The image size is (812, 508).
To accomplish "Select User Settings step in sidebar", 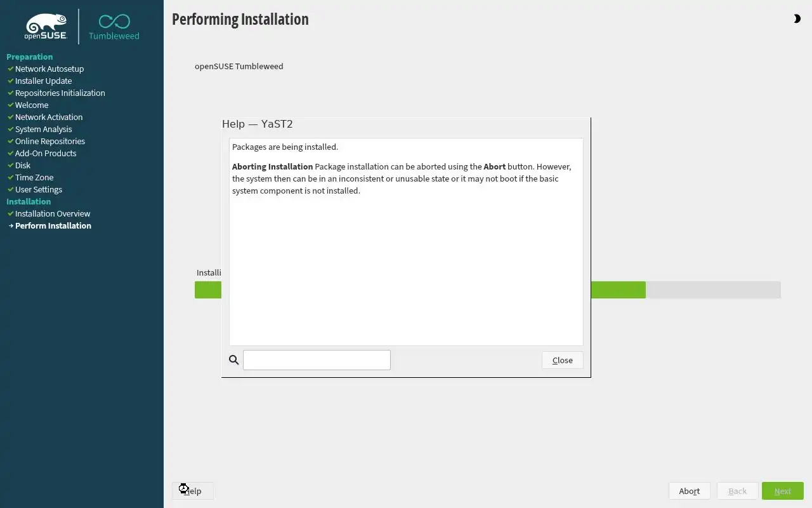I will tap(39, 189).
